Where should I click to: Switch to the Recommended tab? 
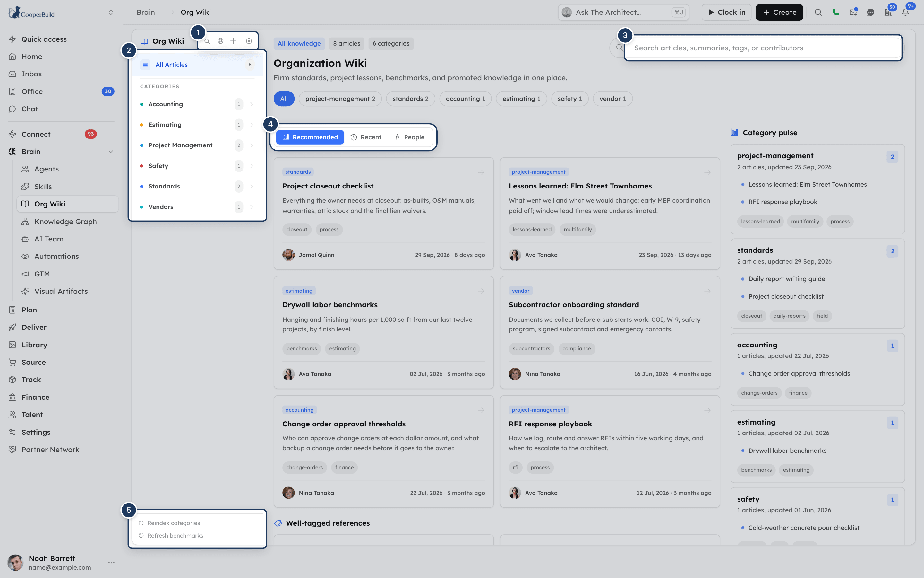tap(310, 137)
